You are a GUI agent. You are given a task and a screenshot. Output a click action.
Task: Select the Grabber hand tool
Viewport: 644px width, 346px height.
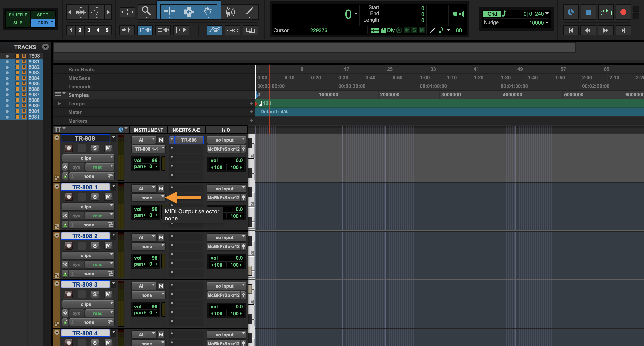[x=208, y=11]
